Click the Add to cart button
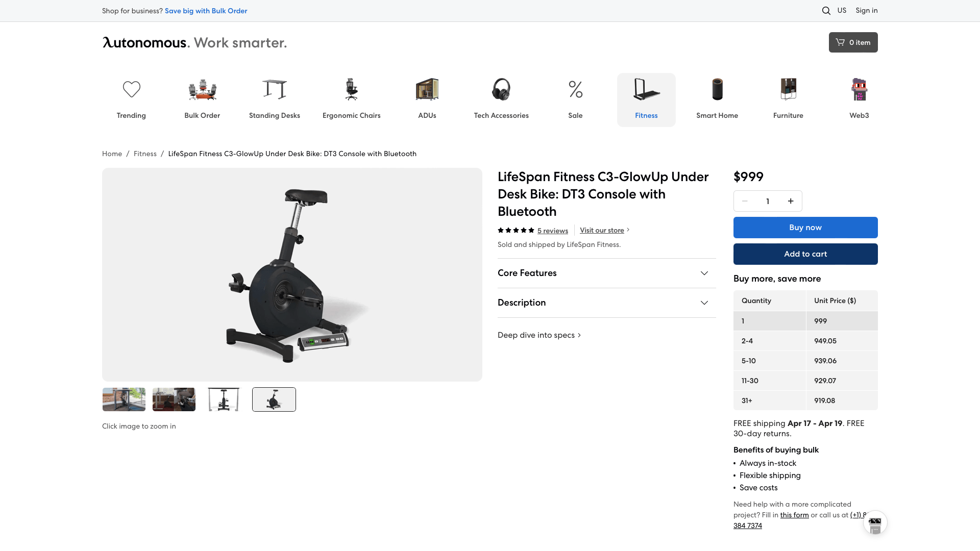This screenshot has width=980, height=551. coord(805,254)
